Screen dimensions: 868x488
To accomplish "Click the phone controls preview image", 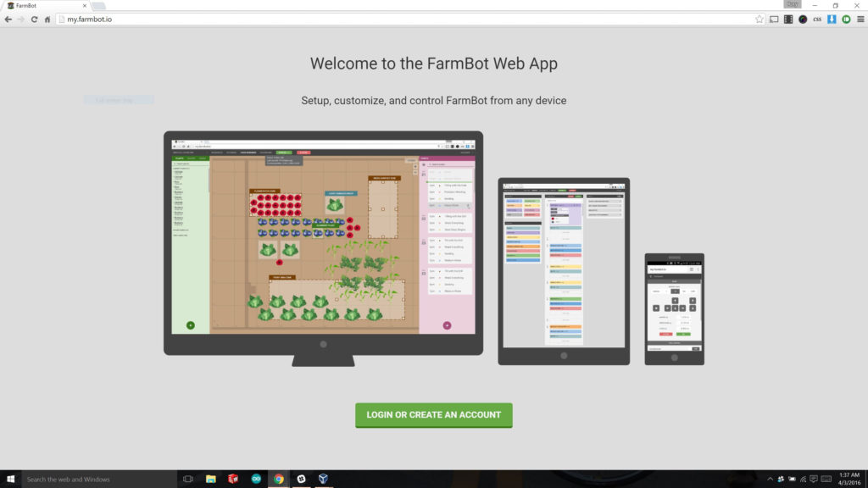I will pos(674,308).
